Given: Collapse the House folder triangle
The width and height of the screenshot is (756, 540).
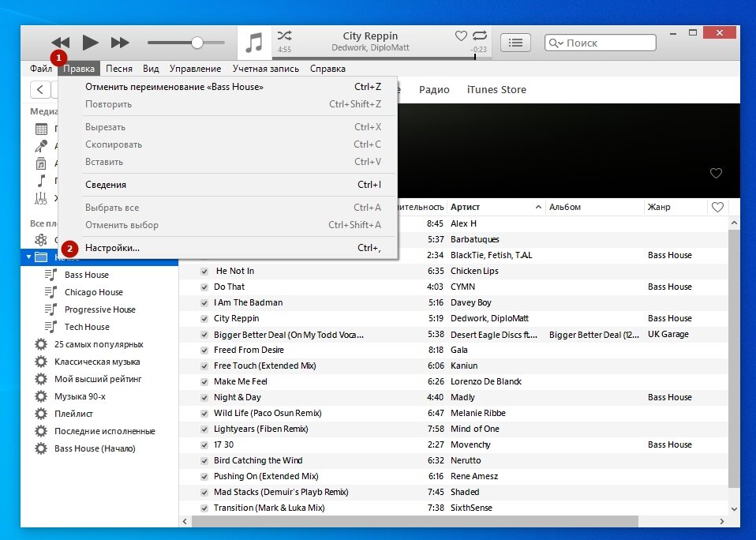Looking at the screenshot, I should [x=28, y=257].
